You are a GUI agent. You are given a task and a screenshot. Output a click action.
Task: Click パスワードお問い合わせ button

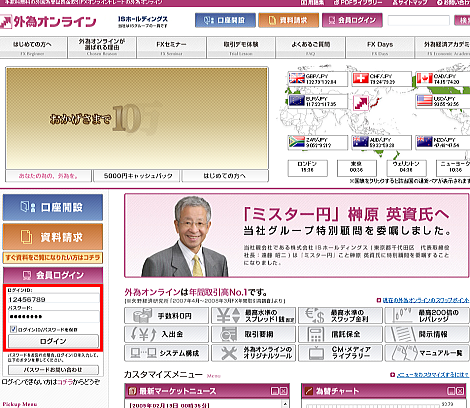(x=53, y=370)
